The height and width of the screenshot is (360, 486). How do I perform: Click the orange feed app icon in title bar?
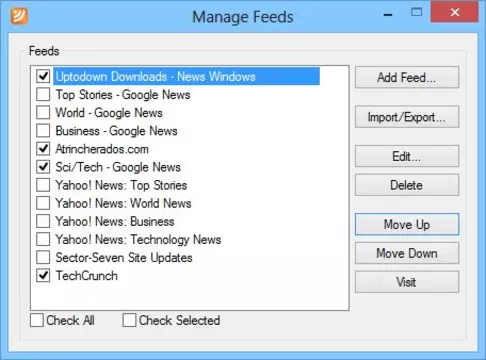[19, 16]
